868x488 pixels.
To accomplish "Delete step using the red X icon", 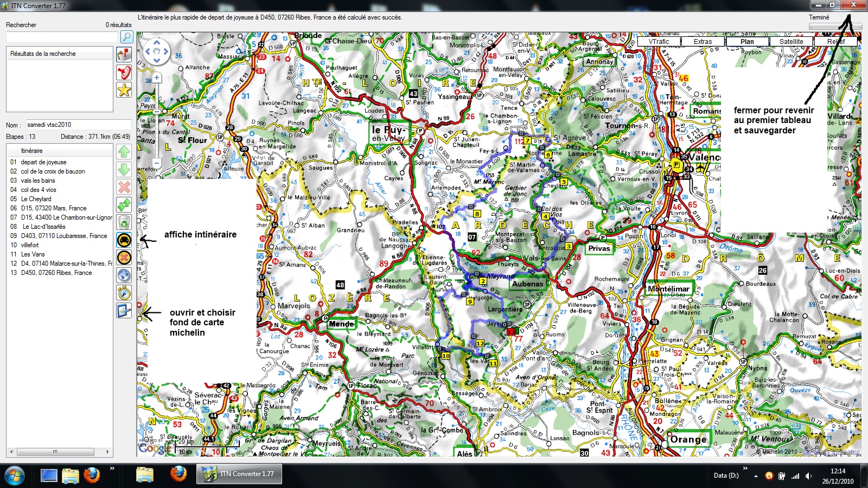I will (x=124, y=188).
